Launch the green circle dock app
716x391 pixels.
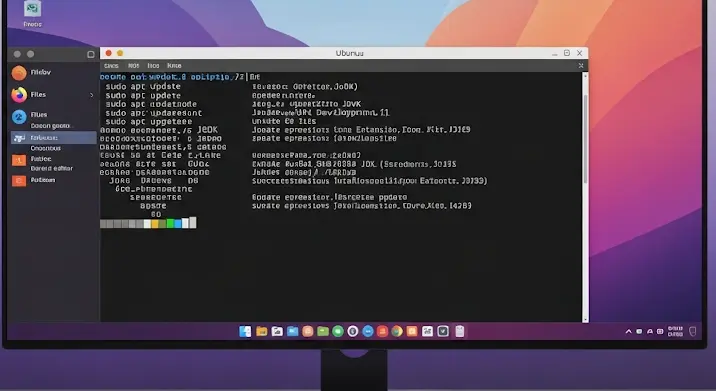click(338, 331)
